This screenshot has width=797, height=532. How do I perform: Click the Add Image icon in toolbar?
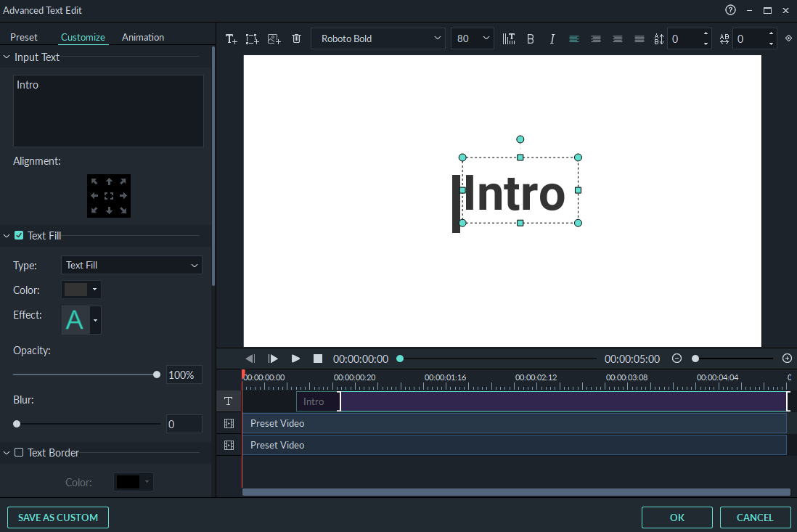pos(274,38)
